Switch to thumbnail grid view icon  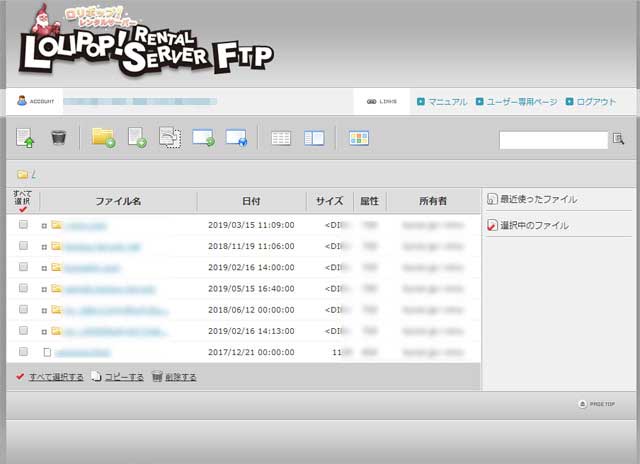[x=359, y=138]
